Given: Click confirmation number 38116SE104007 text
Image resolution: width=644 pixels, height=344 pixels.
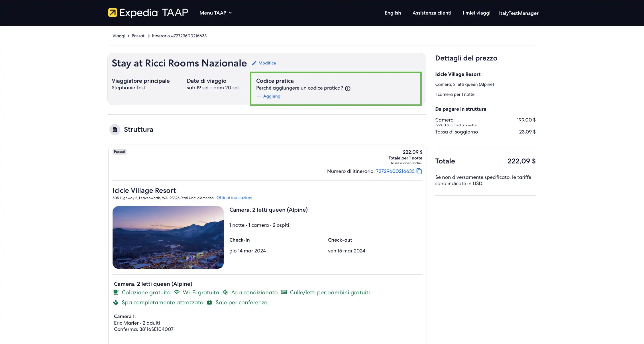Looking at the screenshot, I should click(x=156, y=329).
